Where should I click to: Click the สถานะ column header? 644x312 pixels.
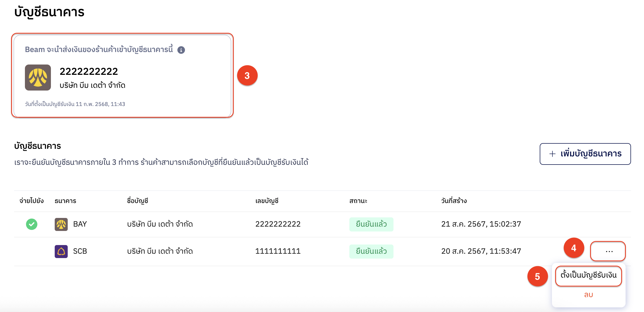click(358, 201)
